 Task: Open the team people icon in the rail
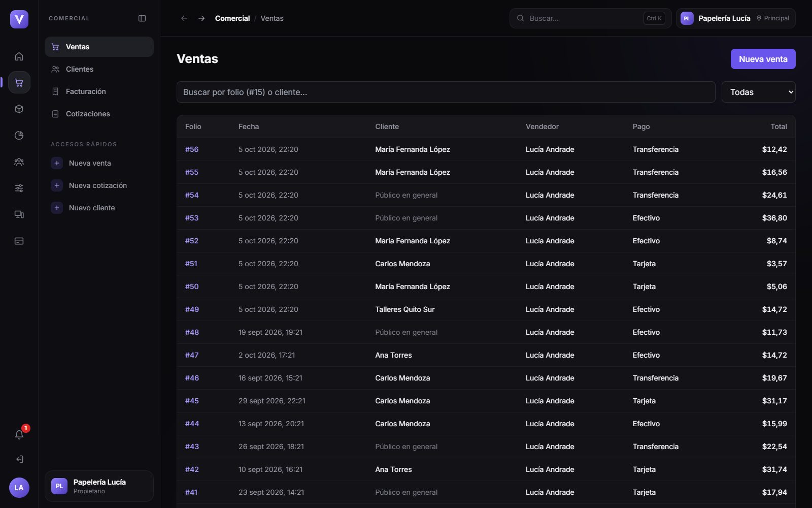[x=19, y=162]
